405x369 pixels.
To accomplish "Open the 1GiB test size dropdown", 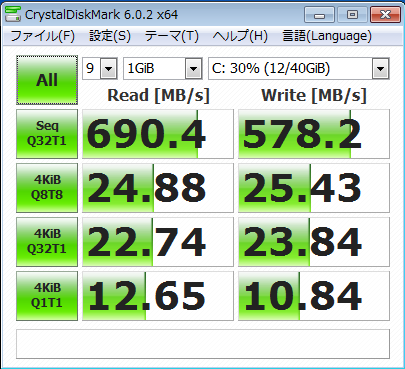I will click(x=163, y=69).
